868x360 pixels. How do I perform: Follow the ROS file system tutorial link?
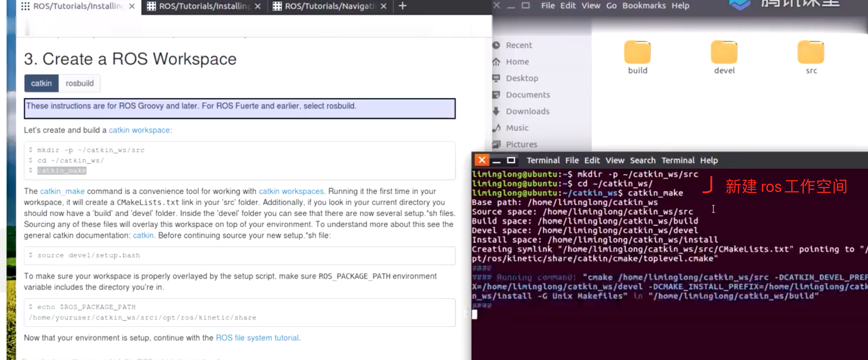tap(257, 338)
